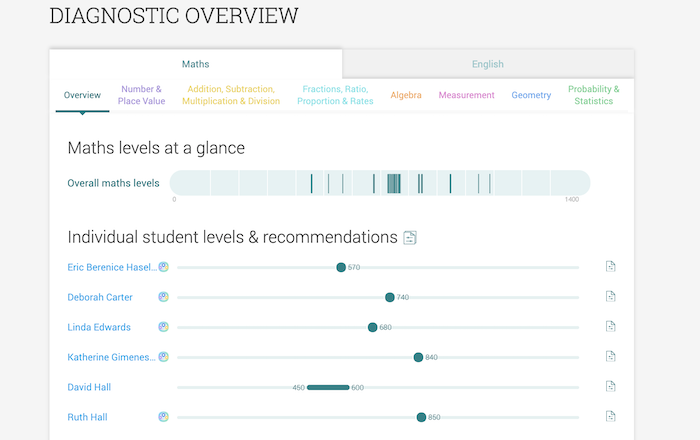Open Linda Edwards' report document icon
Viewport: 700px width, 440px height.
[610, 327]
